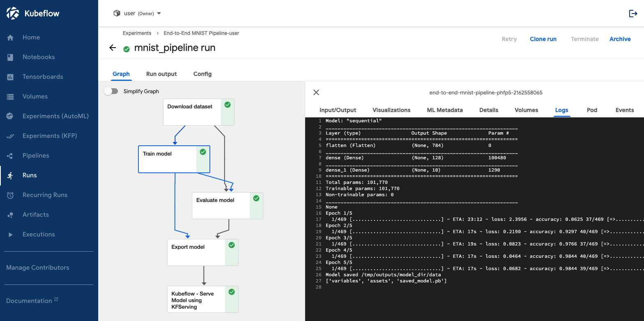The height and width of the screenshot is (321, 644).
Task: Click the Archive button
Action: coord(620,39)
